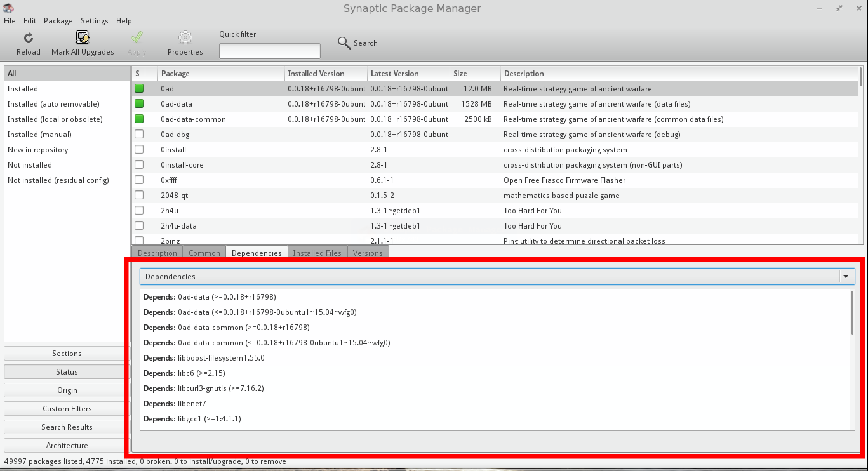Select Installed (local or obsolete) filter
The width and height of the screenshot is (868, 471).
click(x=67, y=119)
